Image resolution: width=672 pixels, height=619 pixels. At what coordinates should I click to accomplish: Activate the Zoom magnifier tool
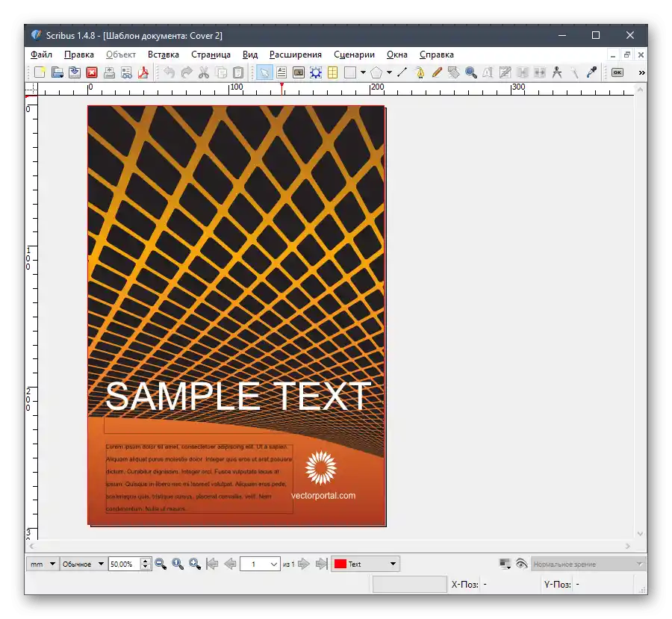(471, 72)
